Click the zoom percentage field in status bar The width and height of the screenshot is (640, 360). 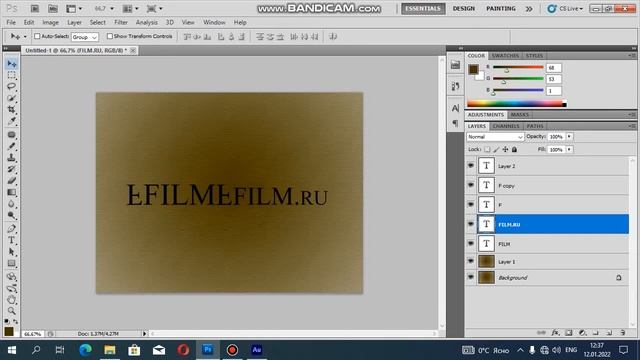[x=32, y=334]
